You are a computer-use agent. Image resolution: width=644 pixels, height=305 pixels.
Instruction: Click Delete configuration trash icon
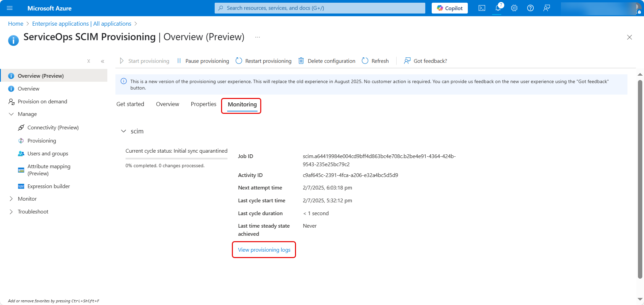[301, 61]
